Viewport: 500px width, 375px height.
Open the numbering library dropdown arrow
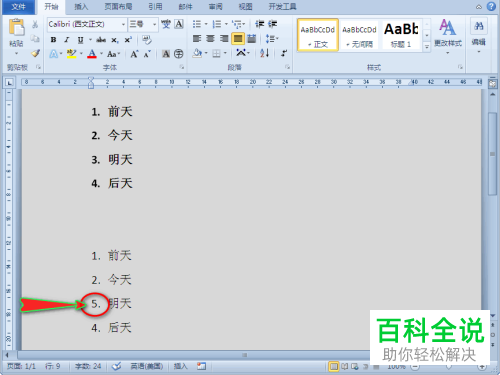(226, 24)
